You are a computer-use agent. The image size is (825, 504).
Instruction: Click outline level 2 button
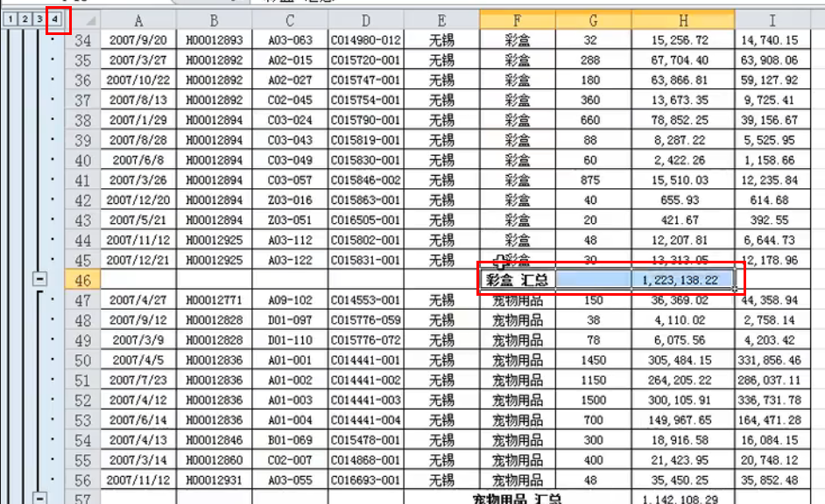point(25,18)
